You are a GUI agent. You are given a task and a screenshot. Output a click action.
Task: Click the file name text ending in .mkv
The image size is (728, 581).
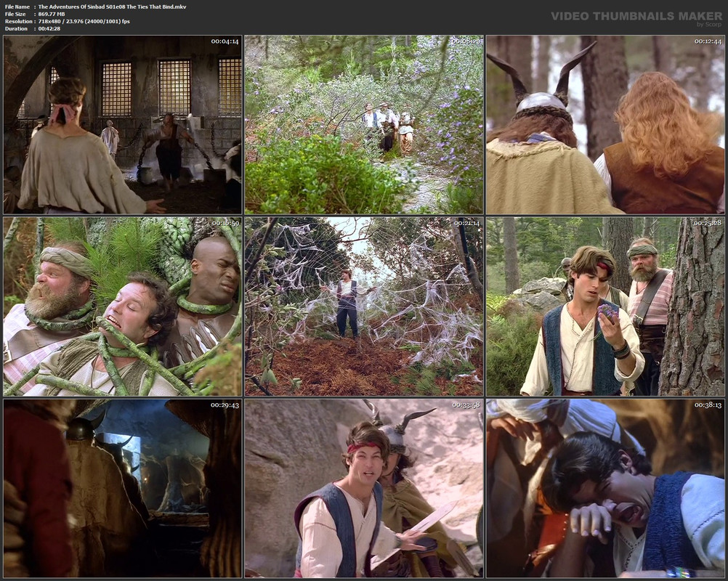[x=113, y=7]
